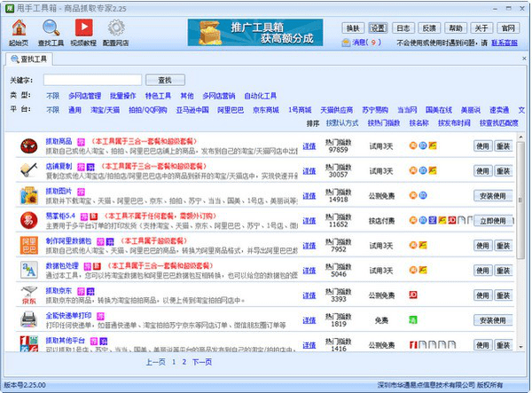Sort by 按名称
The image size is (532, 393).
click(419, 122)
